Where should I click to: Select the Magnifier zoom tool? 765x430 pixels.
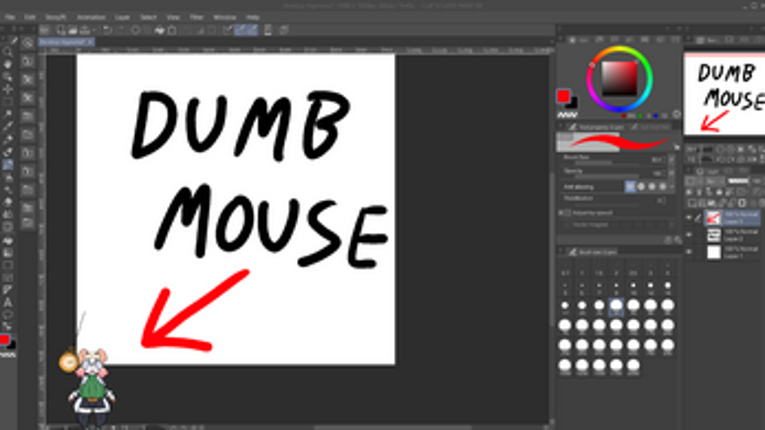point(8,49)
